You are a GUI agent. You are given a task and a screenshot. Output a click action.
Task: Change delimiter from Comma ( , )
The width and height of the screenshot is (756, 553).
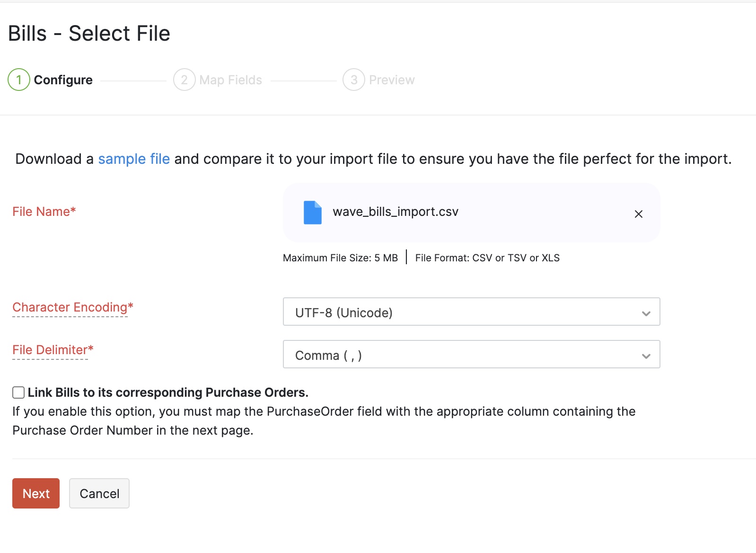tap(471, 355)
